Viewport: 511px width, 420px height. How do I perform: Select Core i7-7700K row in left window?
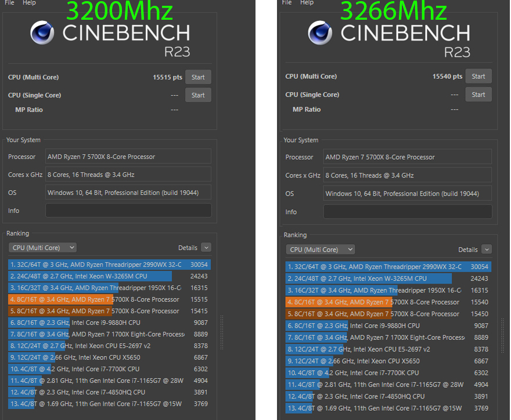tap(110, 369)
